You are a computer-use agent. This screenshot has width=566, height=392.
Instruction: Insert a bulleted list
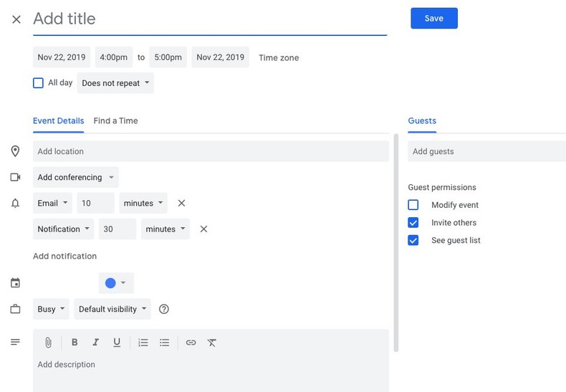coord(165,343)
